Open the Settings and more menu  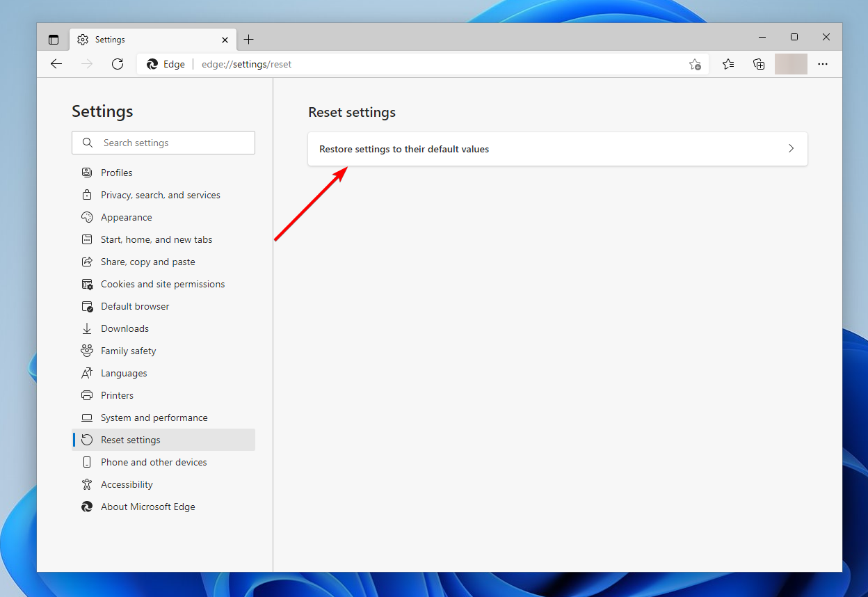click(823, 64)
